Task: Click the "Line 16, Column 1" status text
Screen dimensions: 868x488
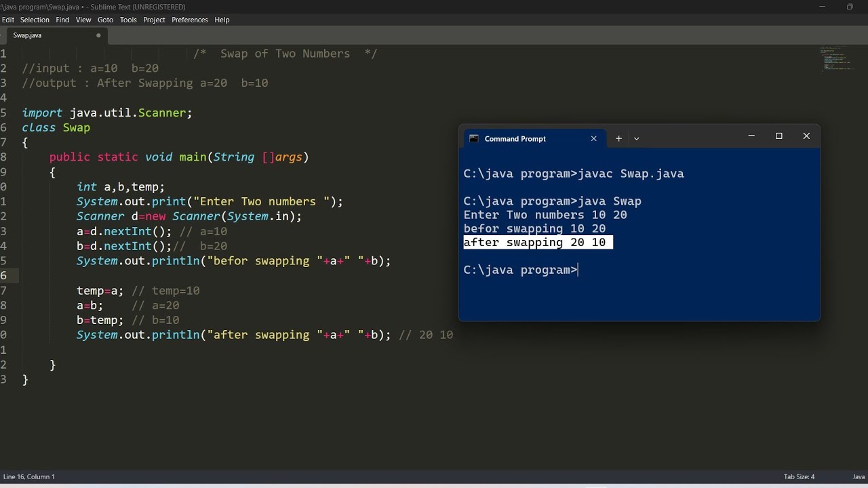Action: pos(29,476)
